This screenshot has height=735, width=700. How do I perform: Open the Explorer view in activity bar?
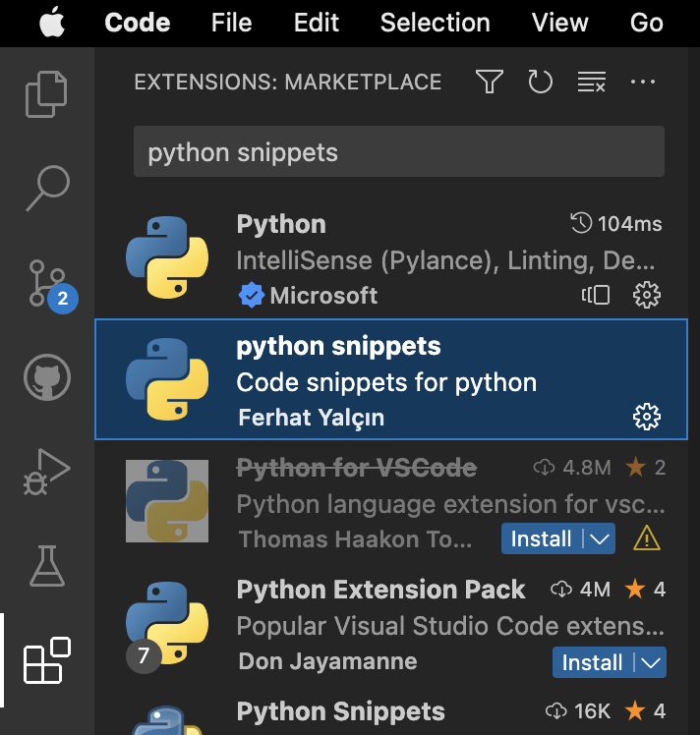pyautogui.click(x=46, y=93)
